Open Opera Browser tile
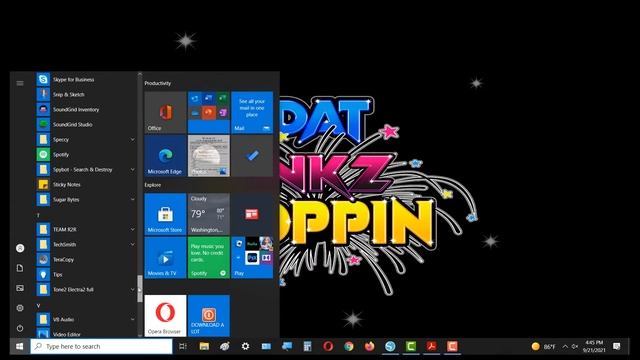Image resolution: width=640 pixels, height=360 pixels. coord(165,316)
